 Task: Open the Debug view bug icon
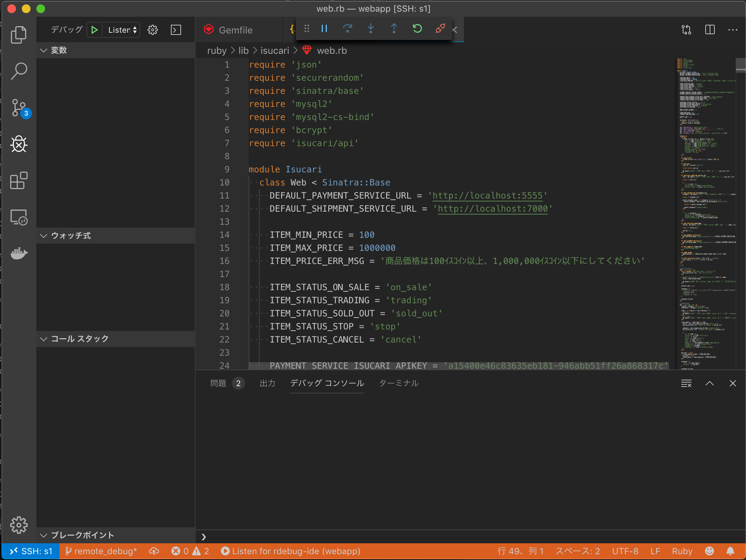(x=19, y=144)
